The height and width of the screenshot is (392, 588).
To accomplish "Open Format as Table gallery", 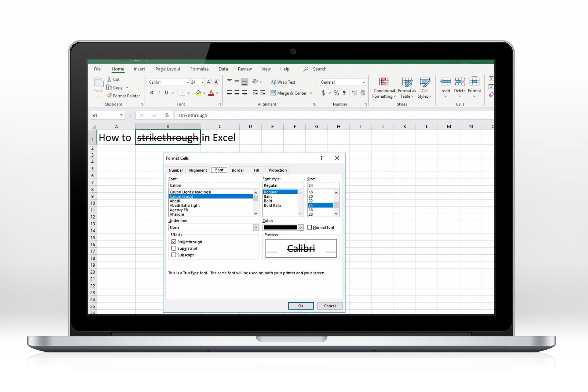I will (x=407, y=88).
